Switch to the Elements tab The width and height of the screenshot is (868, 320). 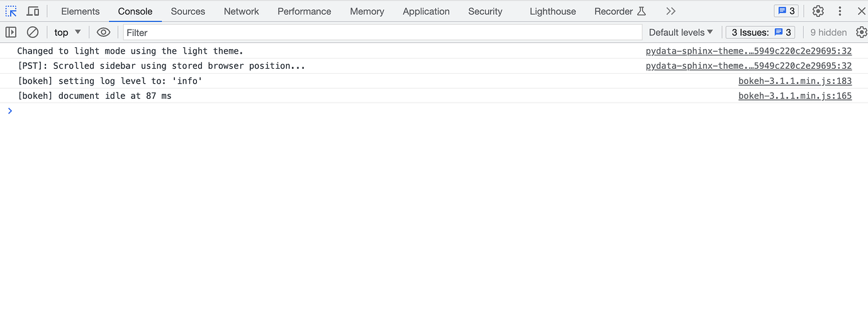click(80, 11)
